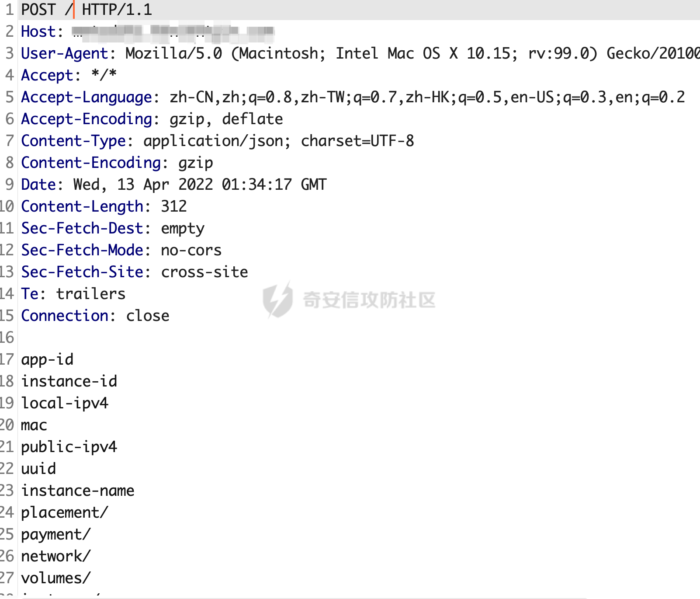Click the no-cors Sec-Fetch-Mode value
Image resolution: width=700 pixels, height=599 pixels.
tap(191, 250)
